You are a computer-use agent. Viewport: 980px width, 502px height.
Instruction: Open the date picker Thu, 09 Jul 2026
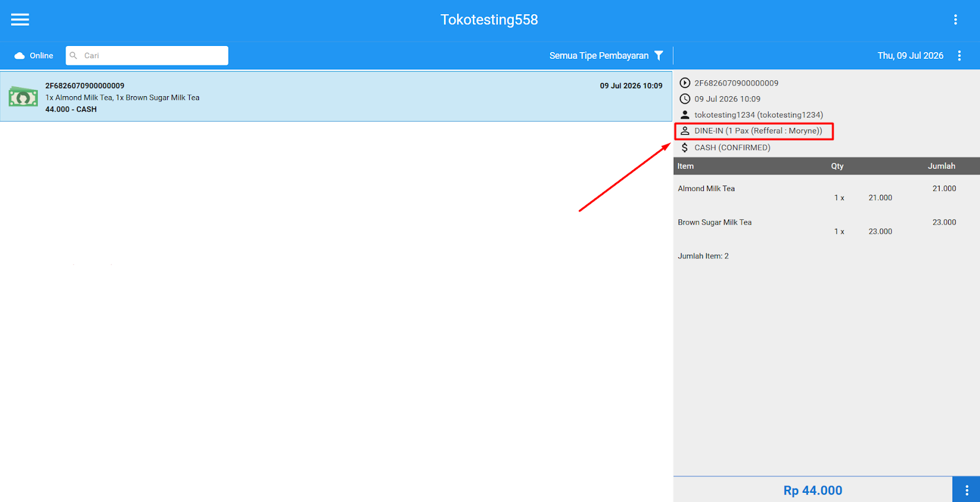(910, 56)
